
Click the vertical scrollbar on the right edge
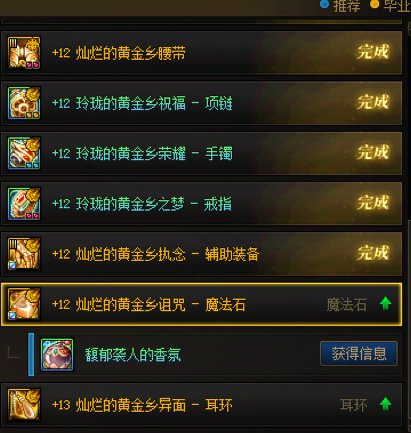[x=409, y=227]
